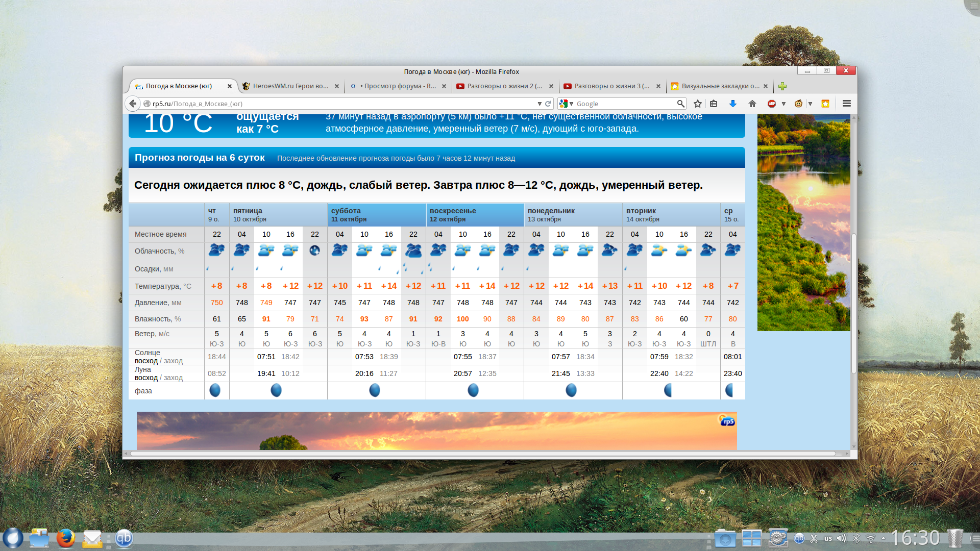Open the bookmarks list icon

pyautogui.click(x=714, y=104)
